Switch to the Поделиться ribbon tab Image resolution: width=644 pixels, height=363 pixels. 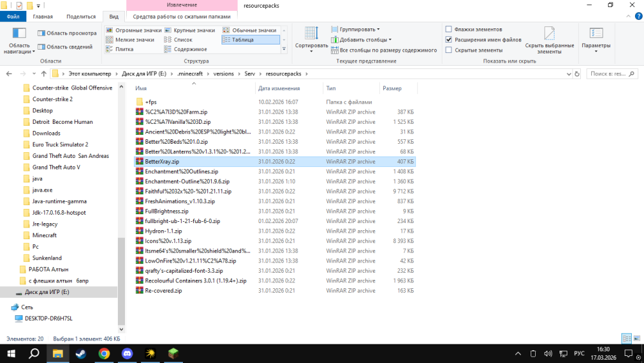point(81,17)
